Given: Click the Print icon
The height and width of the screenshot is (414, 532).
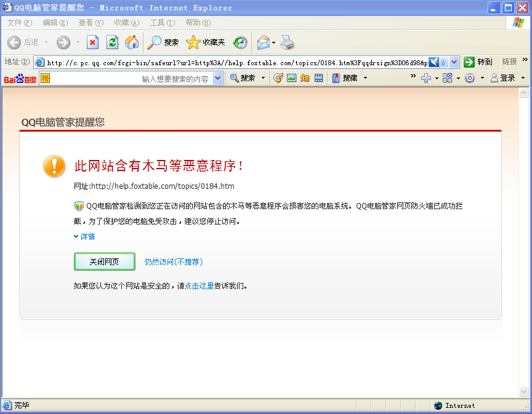Looking at the screenshot, I should (x=288, y=42).
